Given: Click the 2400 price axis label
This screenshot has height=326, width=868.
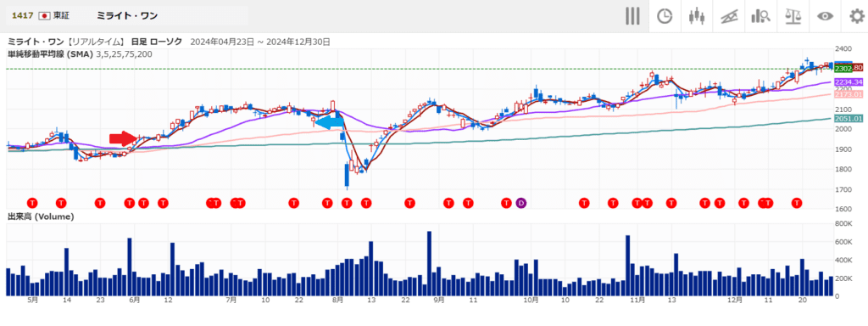Looking at the screenshot, I should coord(843,48).
